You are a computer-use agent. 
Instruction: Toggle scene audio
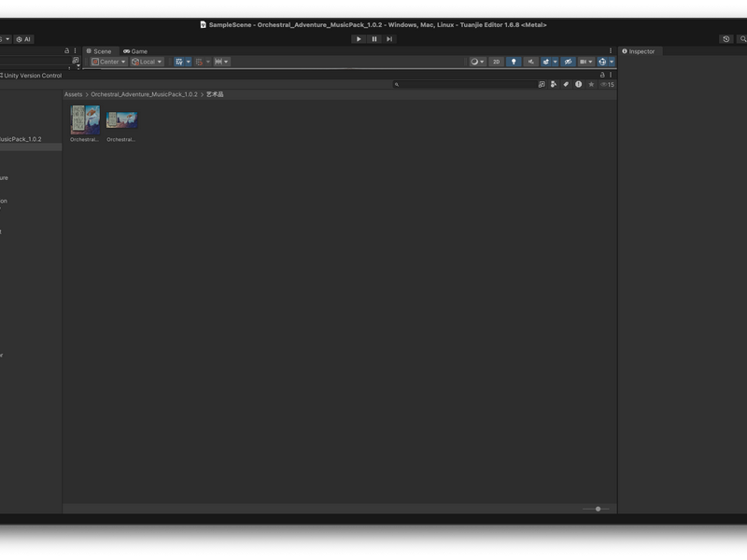pos(530,62)
